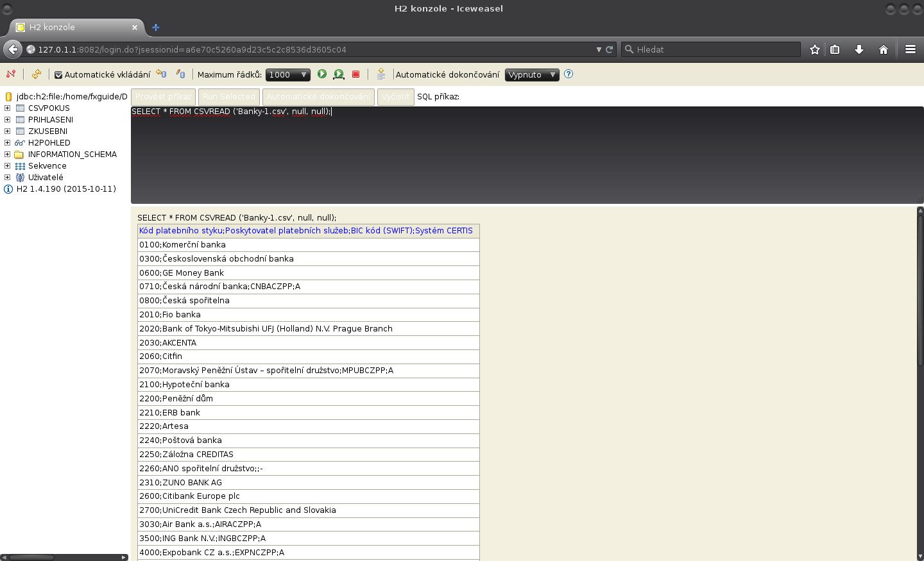This screenshot has height=561, width=924.
Task: Open the Maximum řádků dropdown
Action: tap(287, 74)
